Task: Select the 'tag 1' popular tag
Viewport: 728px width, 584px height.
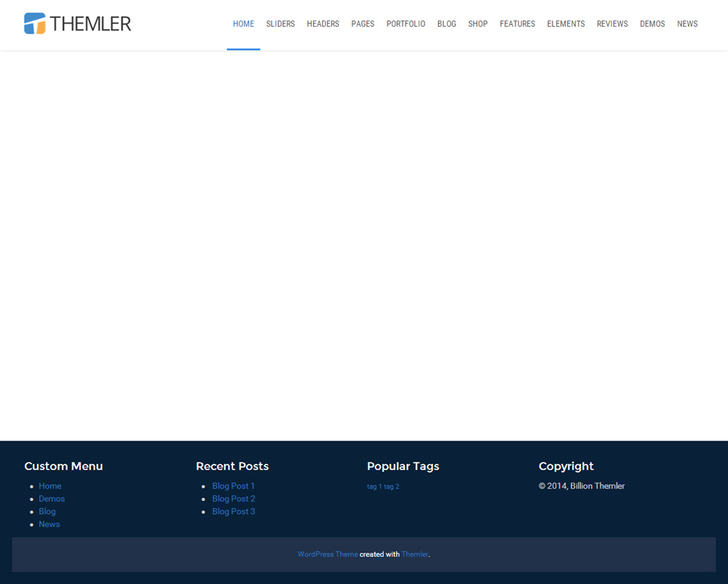Action: click(374, 486)
